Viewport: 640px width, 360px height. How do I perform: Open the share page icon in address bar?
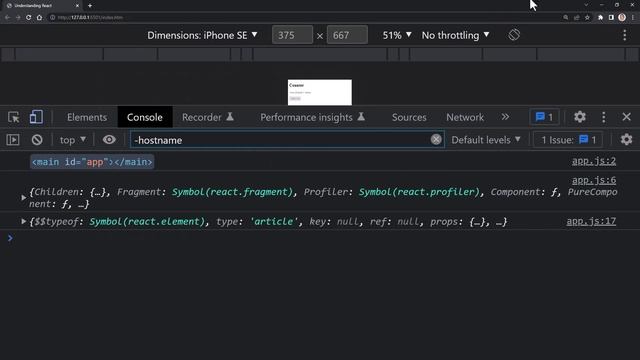click(577, 18)
